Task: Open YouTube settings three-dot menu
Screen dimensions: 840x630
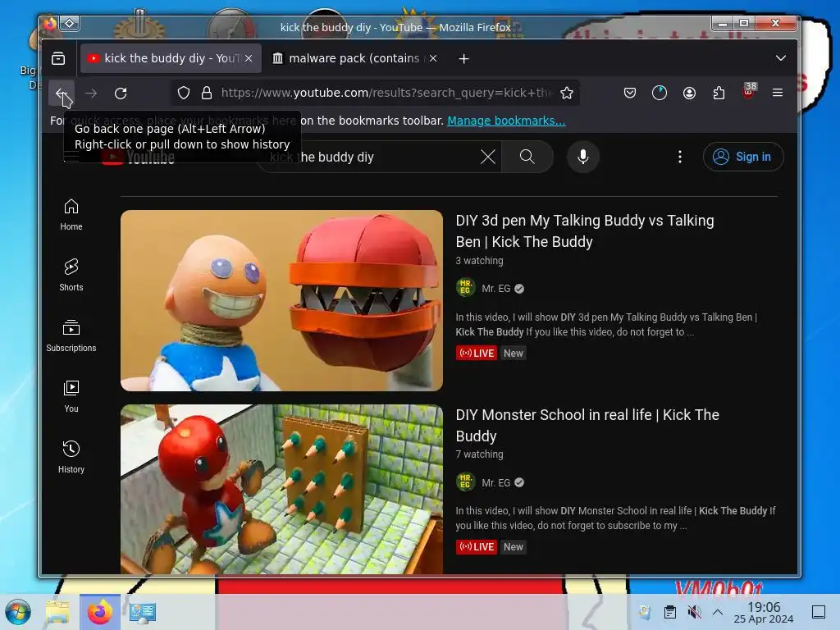Action: click(680, 157)
